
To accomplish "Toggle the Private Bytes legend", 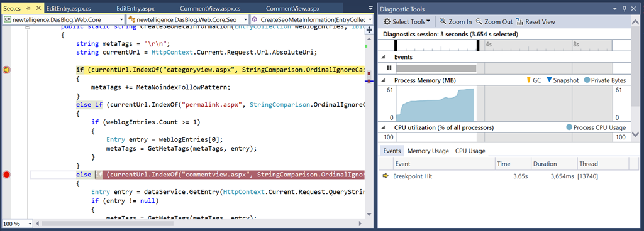I will click(x=605, y=80).
